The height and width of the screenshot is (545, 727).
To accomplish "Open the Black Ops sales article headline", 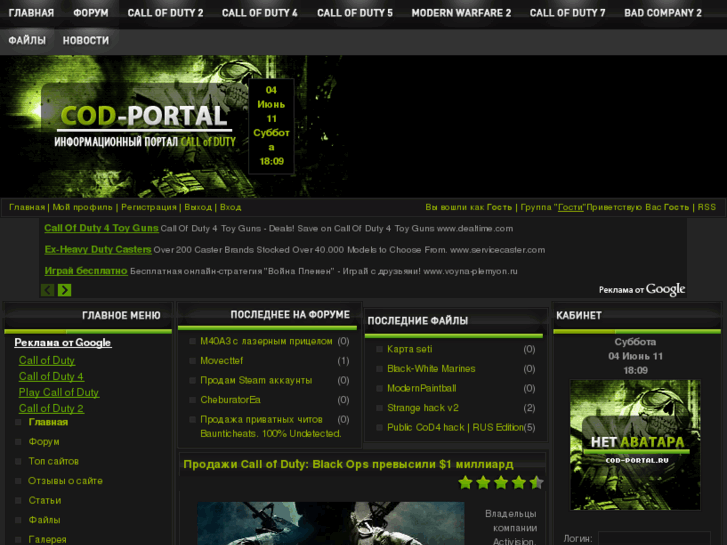I will (348, 464).
